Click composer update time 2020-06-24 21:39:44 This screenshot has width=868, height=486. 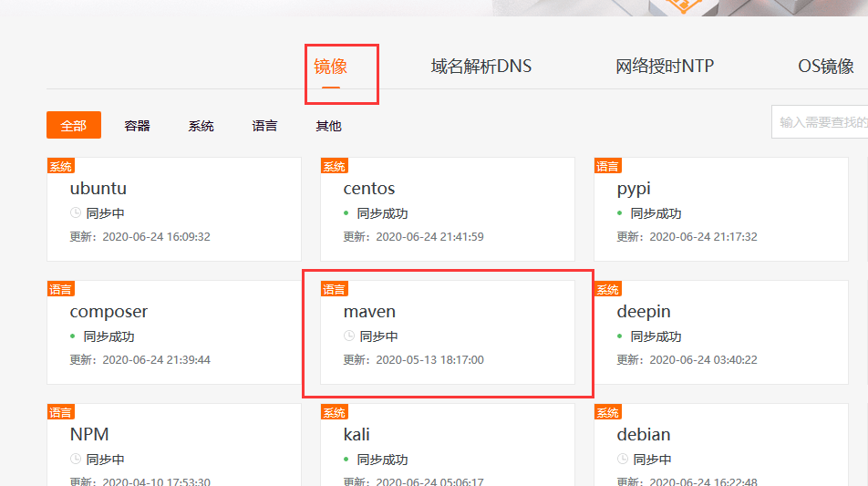click(x=156, y=360)
